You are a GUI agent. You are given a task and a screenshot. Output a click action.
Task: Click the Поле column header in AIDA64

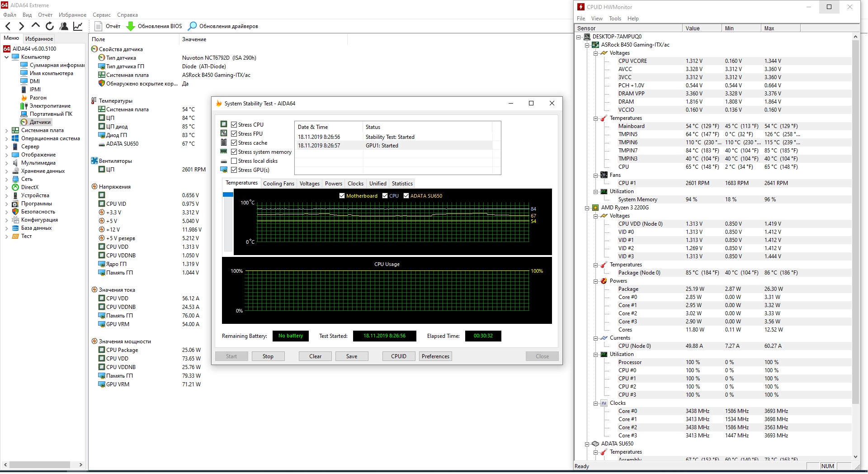click(x=134, y=39)
